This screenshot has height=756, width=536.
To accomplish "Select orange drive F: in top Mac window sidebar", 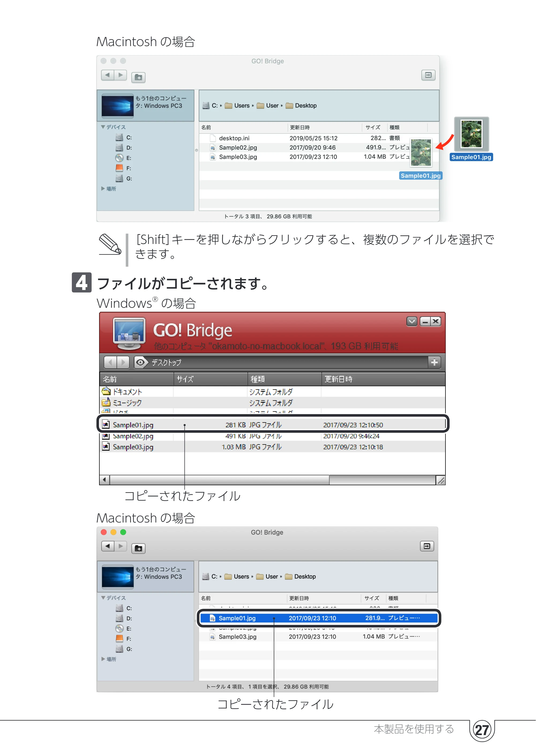I will (124, 168).
